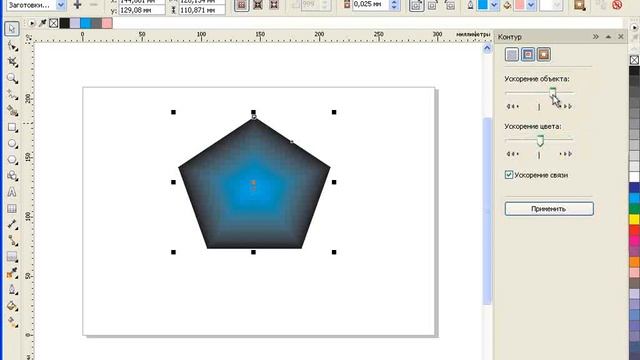The image size is (640, 360).
Task: Select the Connector tool
Action: click(x=12, y=241)
